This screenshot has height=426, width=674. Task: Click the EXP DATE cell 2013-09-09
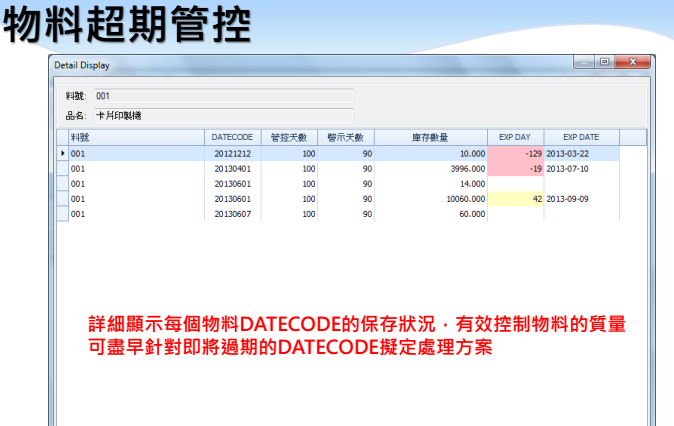(581, 199)
